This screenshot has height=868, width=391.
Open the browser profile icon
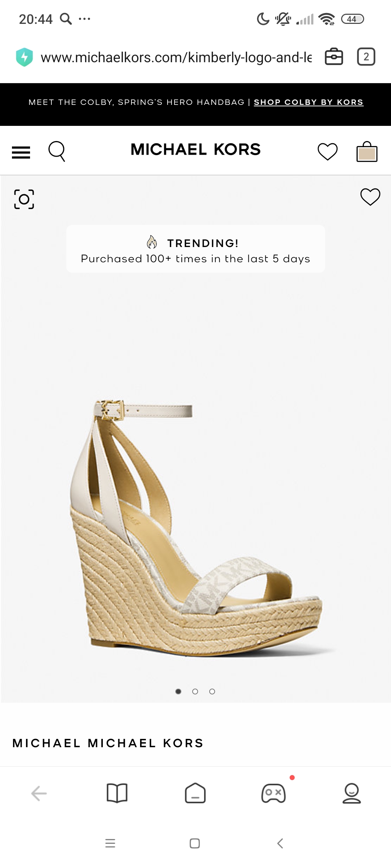tap(352, 793)
